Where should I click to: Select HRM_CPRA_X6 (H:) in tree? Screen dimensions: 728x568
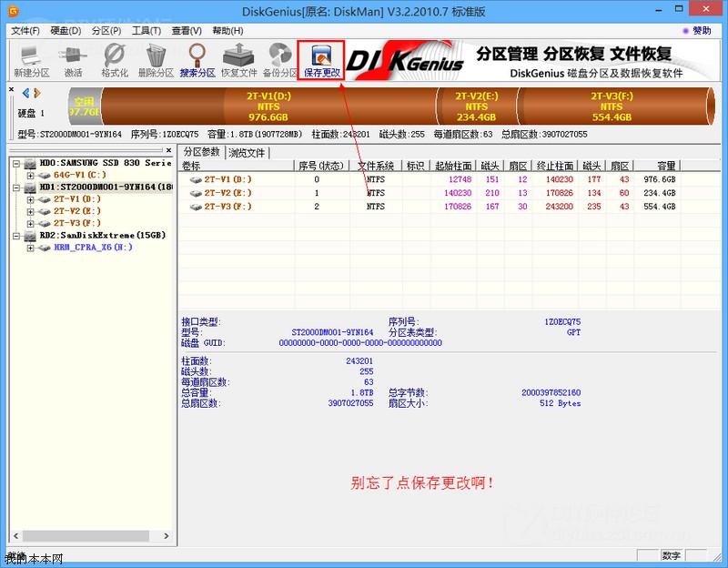[93, 248]
